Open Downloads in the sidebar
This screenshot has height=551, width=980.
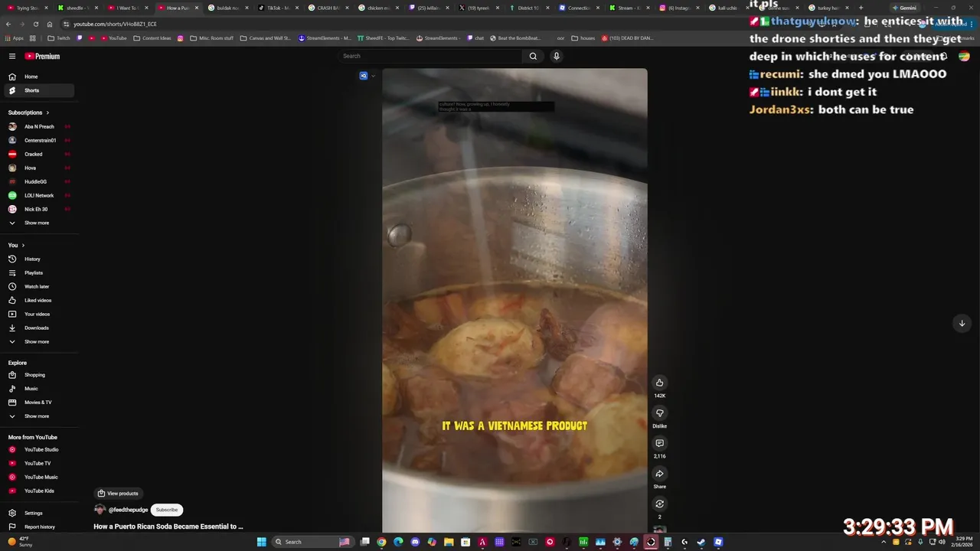pos(38,328)
